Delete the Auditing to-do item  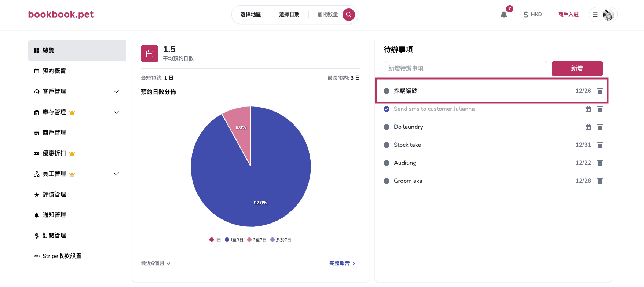click(600, 163)
